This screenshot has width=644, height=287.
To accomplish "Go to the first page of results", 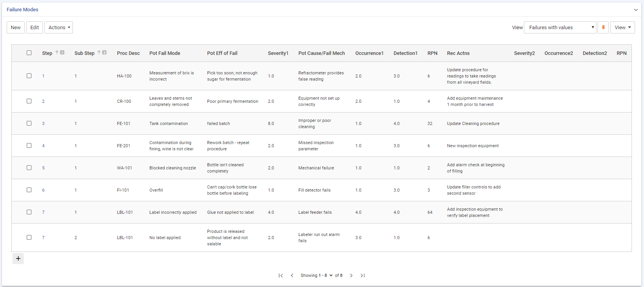I will 280,276.
